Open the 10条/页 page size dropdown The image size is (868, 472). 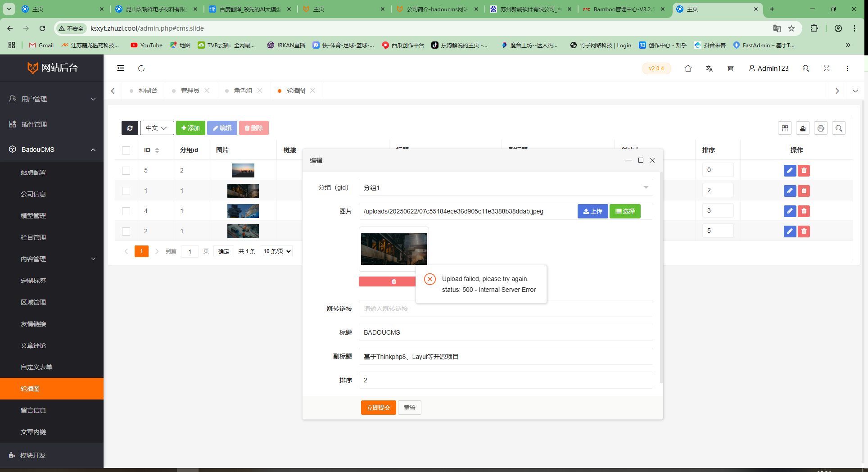276,251
